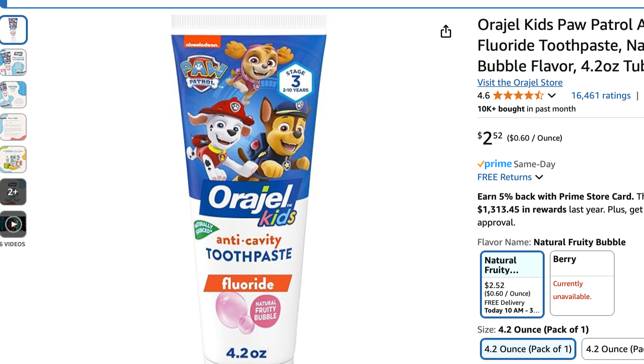This screenshot has height=364, width=644.
Task: Click the 6 VIDEOS label icon
Action: tap(13, 244)
